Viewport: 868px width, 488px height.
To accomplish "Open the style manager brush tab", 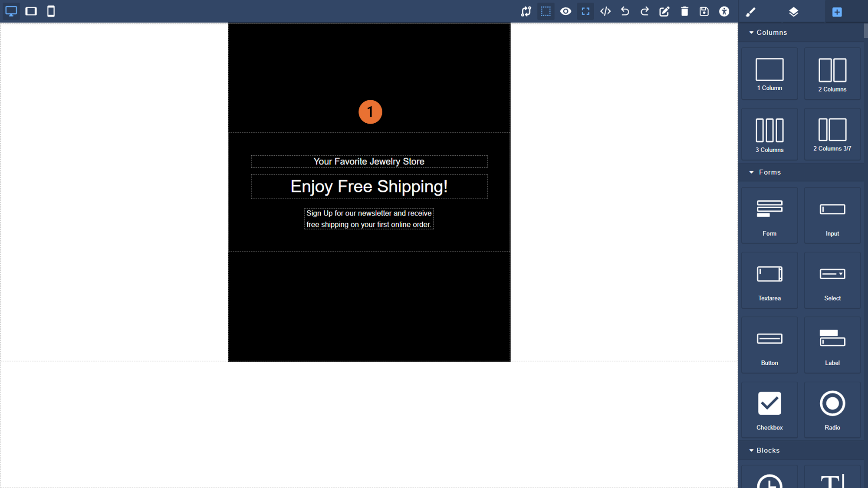I will (750, 12).
